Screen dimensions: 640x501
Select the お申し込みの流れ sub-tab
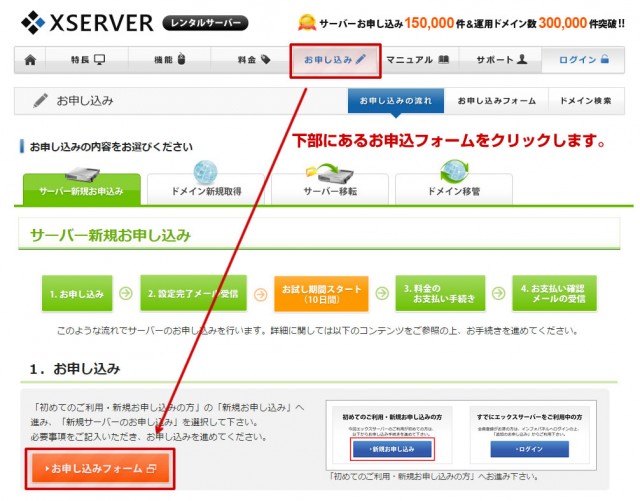coord(396,101)
